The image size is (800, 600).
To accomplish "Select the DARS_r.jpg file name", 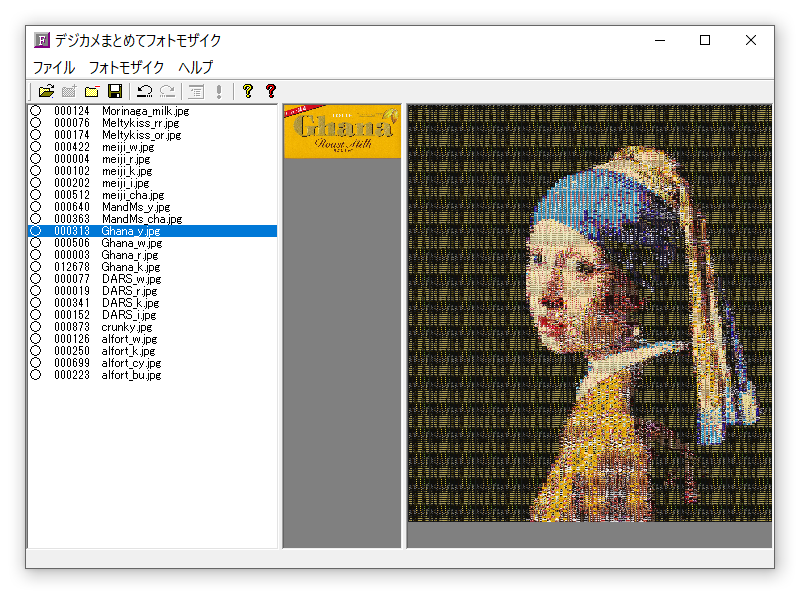I will click(130, 291).
